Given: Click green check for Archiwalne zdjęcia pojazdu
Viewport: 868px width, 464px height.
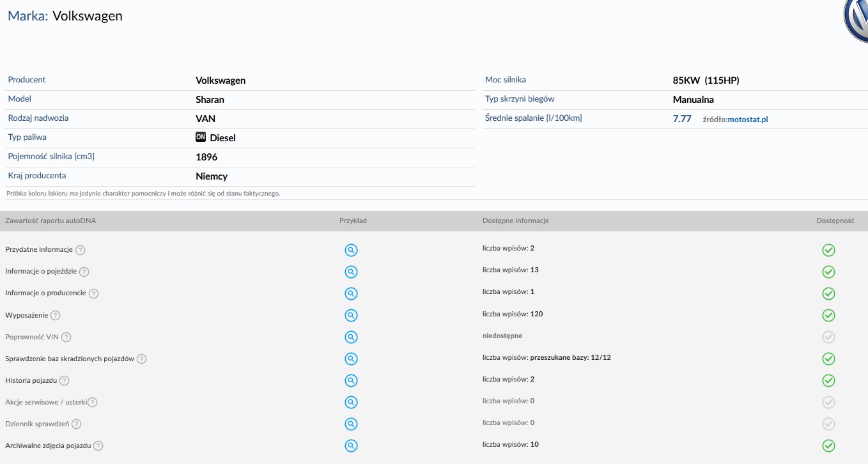Looking at the screenshot, I should (828, 445).
